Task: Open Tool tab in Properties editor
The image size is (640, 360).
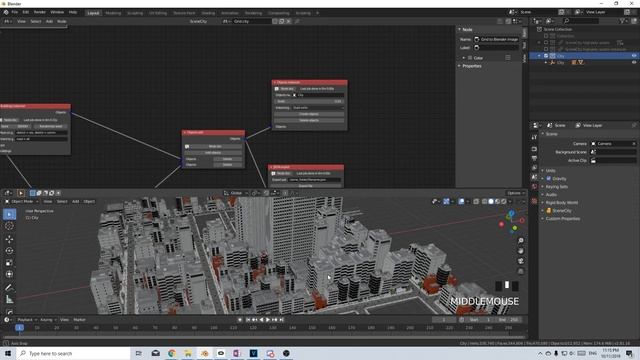Action: click(534, 138)
